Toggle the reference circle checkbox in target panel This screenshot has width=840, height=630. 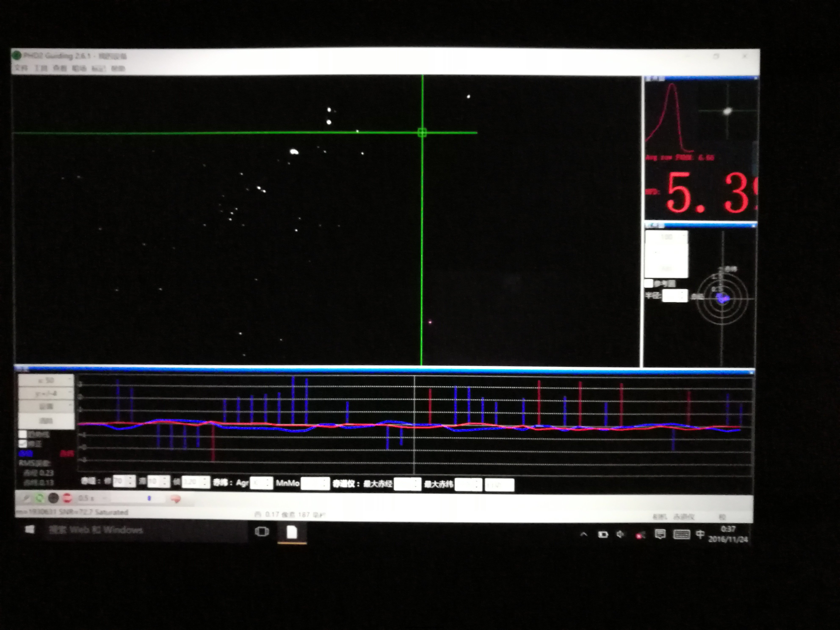click(649, 283)
